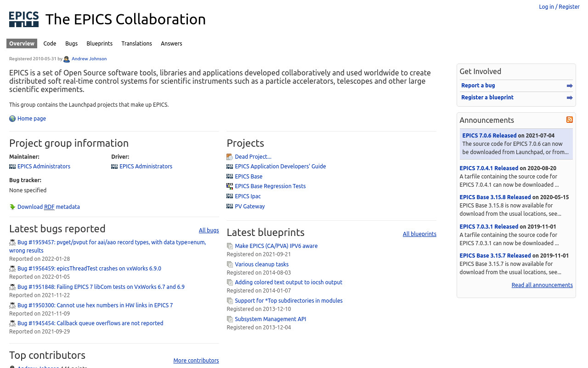Click the EPICS Base Regression Tests icon
The image size is (588, 368).
(x=230, y=186)
